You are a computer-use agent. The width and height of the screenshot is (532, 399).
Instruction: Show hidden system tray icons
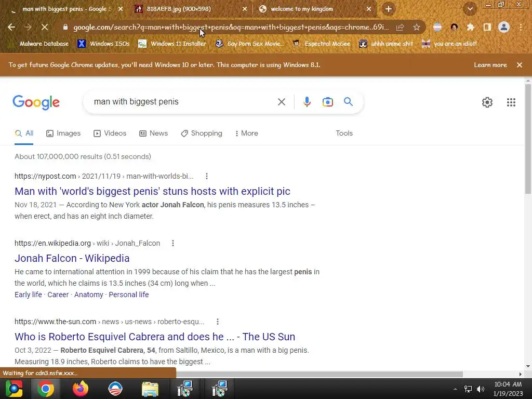tap(455, 389)
